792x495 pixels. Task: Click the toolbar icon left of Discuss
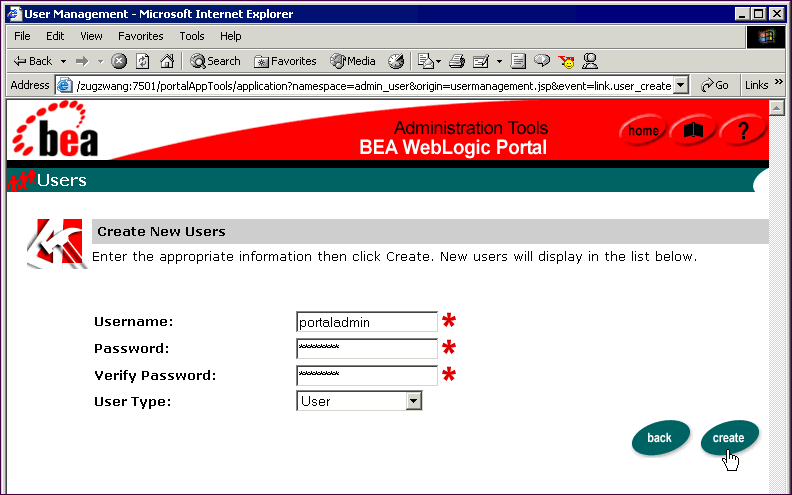click(x=518, y=61)
